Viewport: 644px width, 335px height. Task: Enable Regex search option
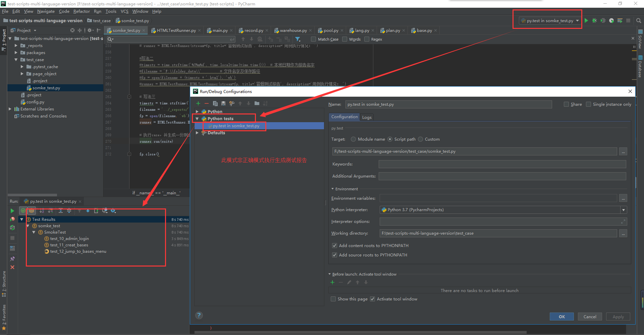367,39
